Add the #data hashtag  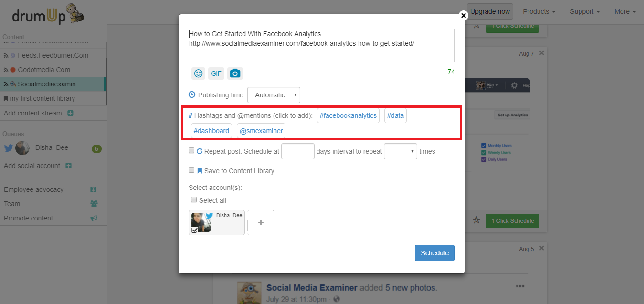point(395,115)
